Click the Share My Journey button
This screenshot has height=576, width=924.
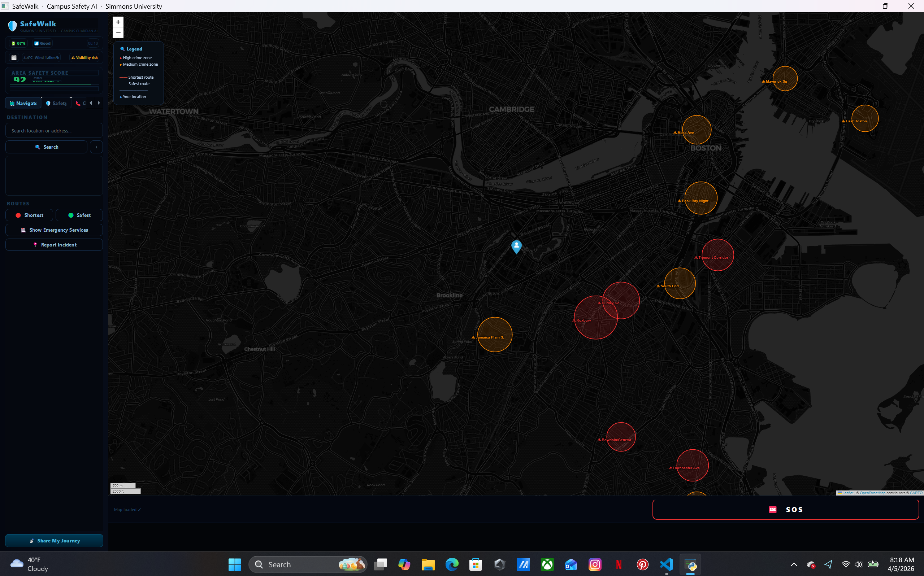click(54, 541)
